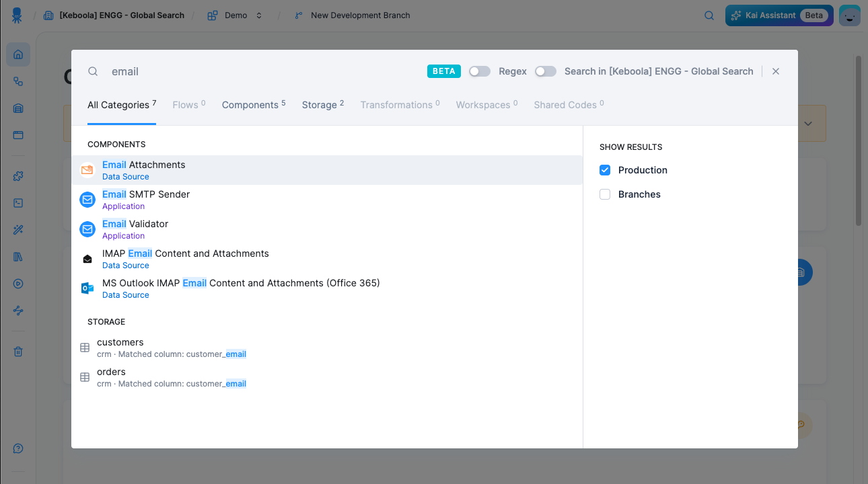Open the Help question mark icon
Viewport: 868px width, 484px height.
click(x=18, y=448)
